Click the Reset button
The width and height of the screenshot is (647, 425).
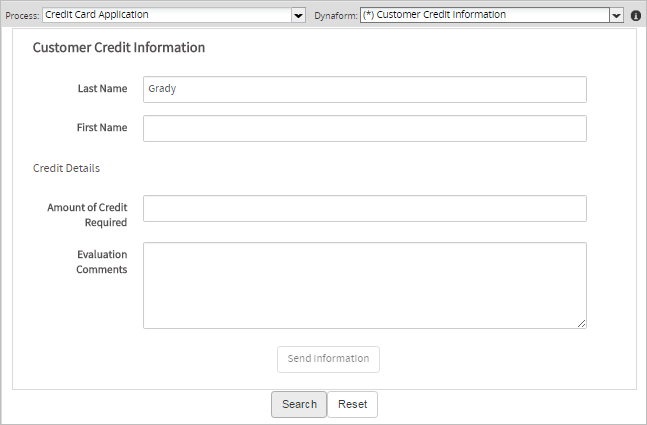coord(352,404)
